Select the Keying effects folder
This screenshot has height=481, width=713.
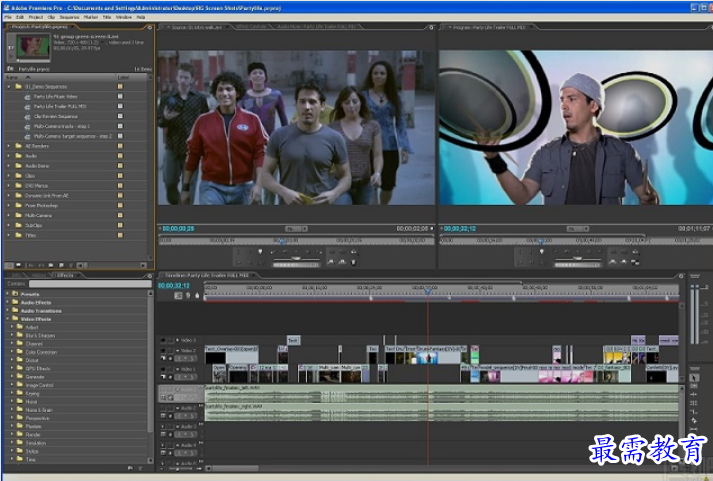32,393
